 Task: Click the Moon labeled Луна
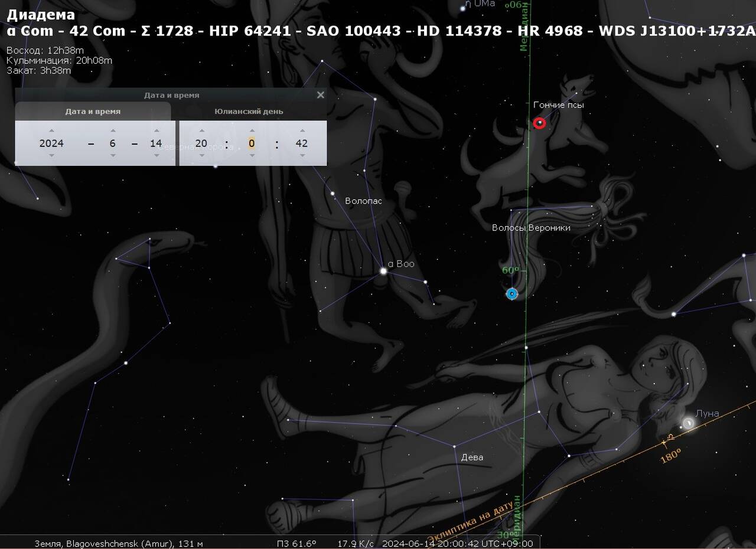coord(688,423)
